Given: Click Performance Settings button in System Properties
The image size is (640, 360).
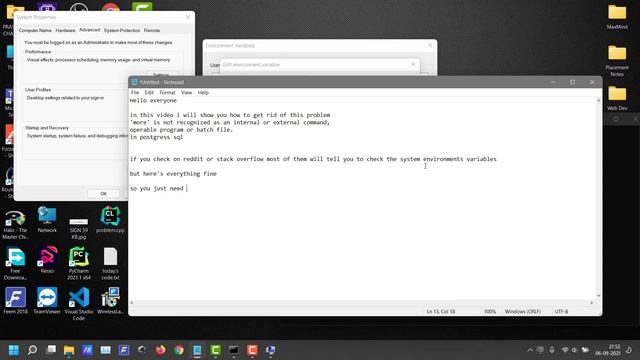Looking at the screenshot, I should 161,74.
